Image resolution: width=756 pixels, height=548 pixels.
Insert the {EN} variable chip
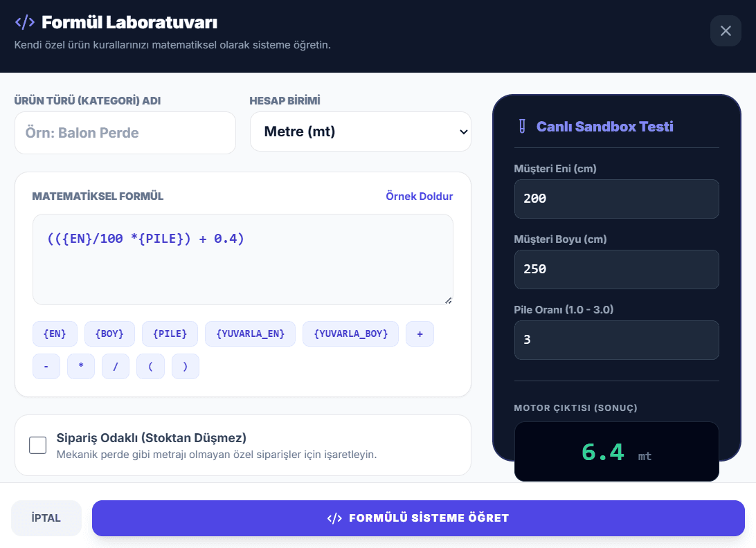[55, 334]
